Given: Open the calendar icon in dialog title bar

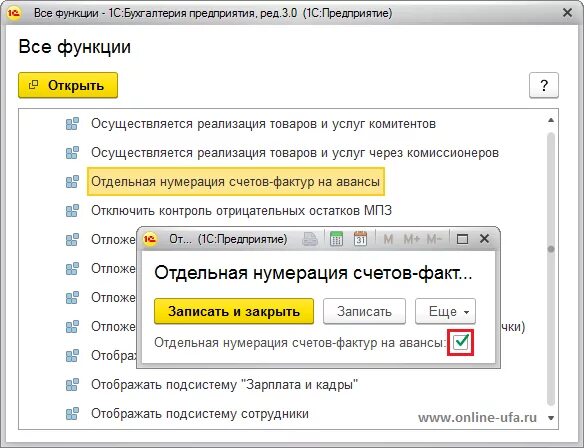Looking at the screenshot, I should coord(360,239).
